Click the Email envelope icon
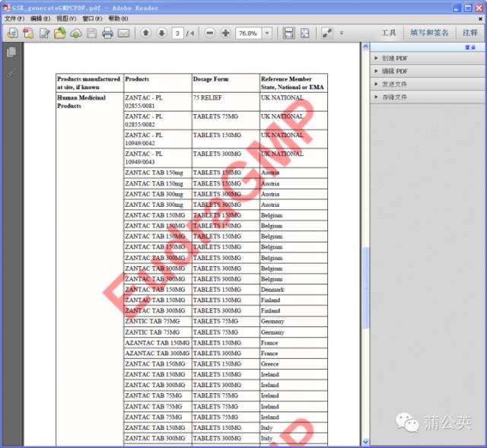 coord(123,33)
